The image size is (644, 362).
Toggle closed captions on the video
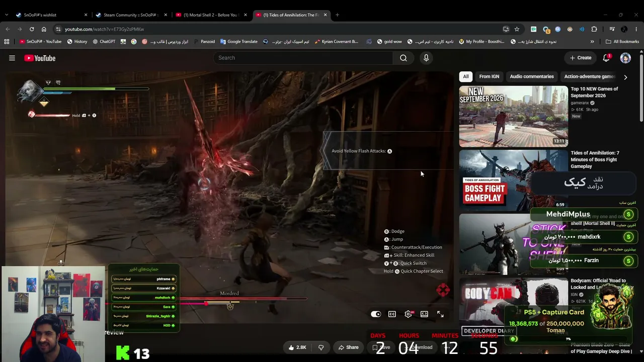click(x=392, y=314)
